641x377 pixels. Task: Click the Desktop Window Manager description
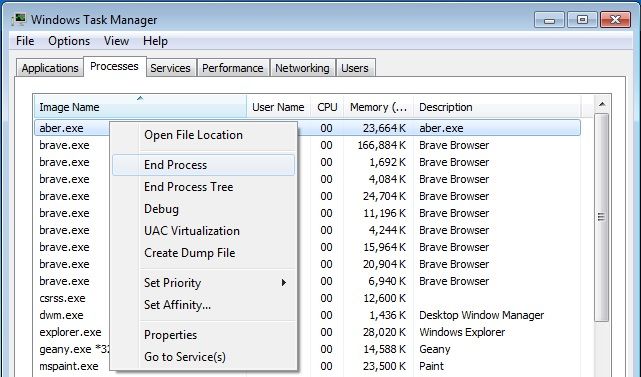482,315
